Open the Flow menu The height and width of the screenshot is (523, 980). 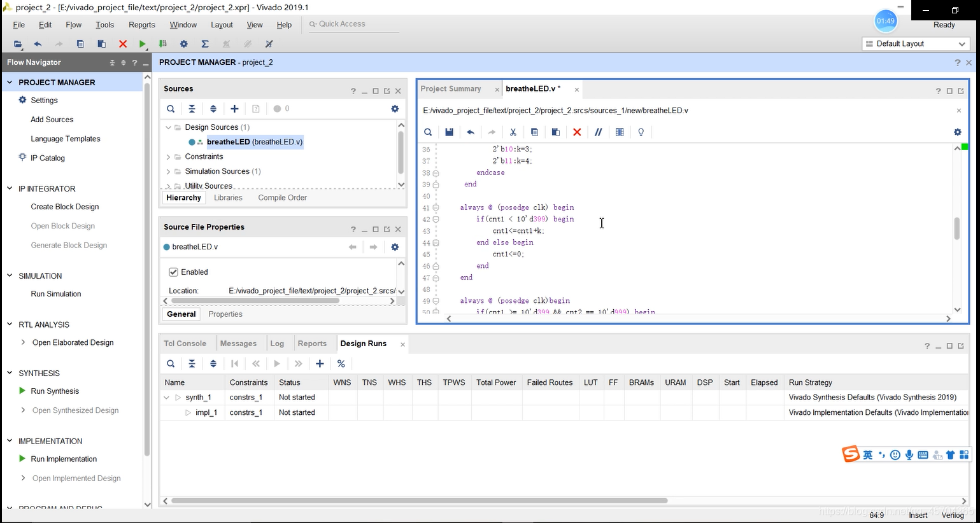(74, 25)
